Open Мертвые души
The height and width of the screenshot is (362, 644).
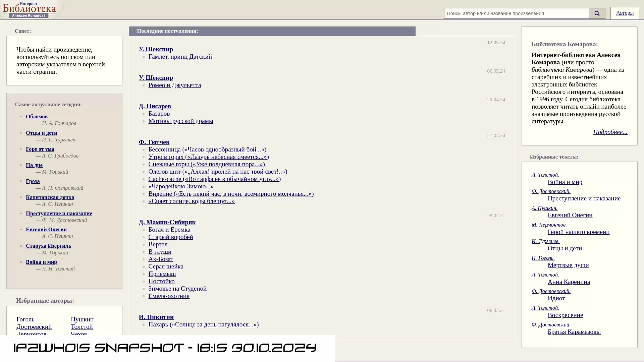coord(568,265)
